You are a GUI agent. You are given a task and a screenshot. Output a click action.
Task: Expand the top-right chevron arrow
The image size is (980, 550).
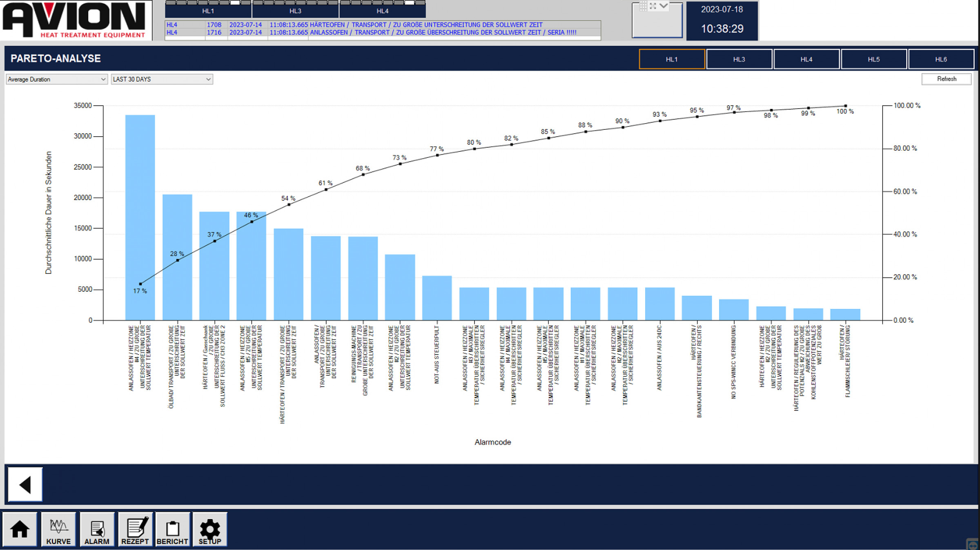664,6
